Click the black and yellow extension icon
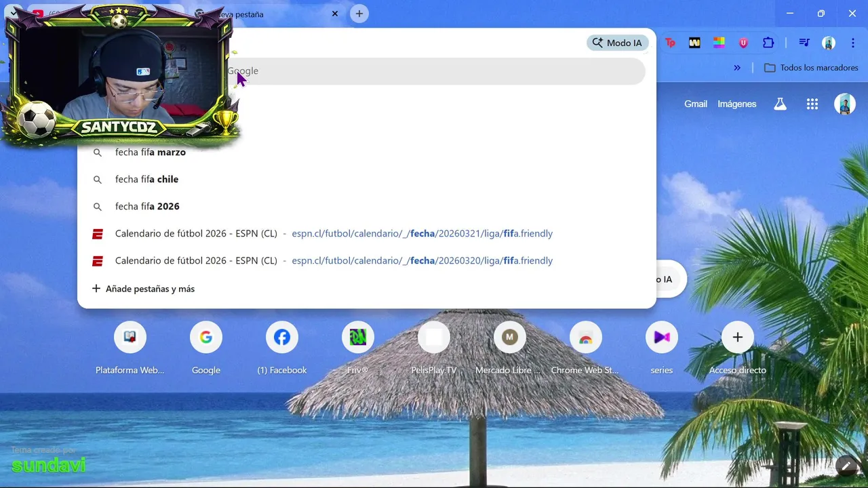The height and width of the screenshot is (488, 868). coord(694,43)
